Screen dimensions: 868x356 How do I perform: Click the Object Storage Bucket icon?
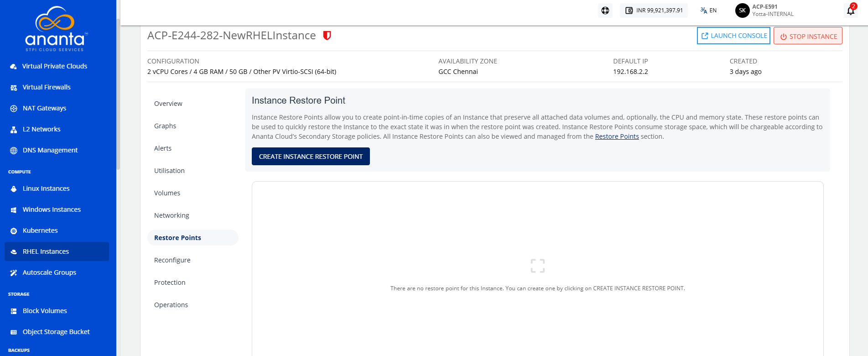coord(14,332)
